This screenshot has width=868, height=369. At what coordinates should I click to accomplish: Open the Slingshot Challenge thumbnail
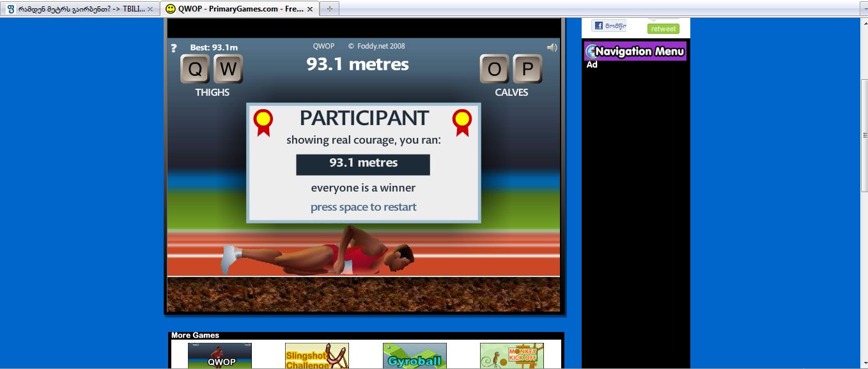[316, 356]
